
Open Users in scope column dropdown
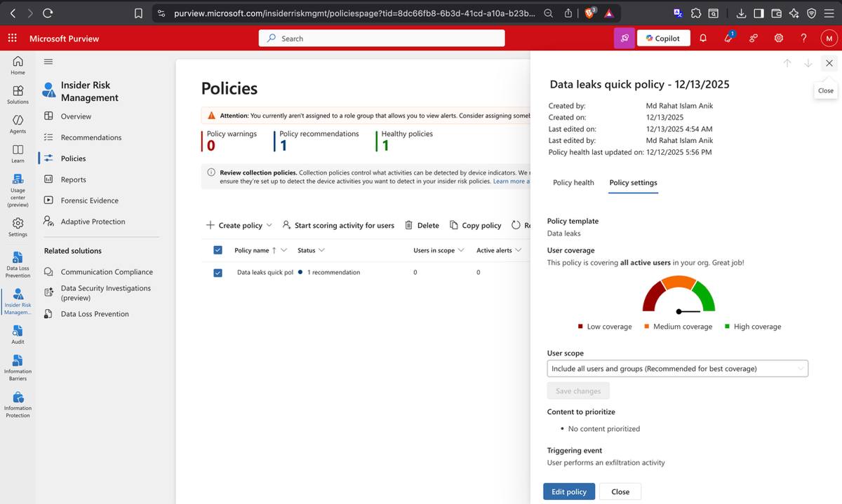(x=462, y=250)
